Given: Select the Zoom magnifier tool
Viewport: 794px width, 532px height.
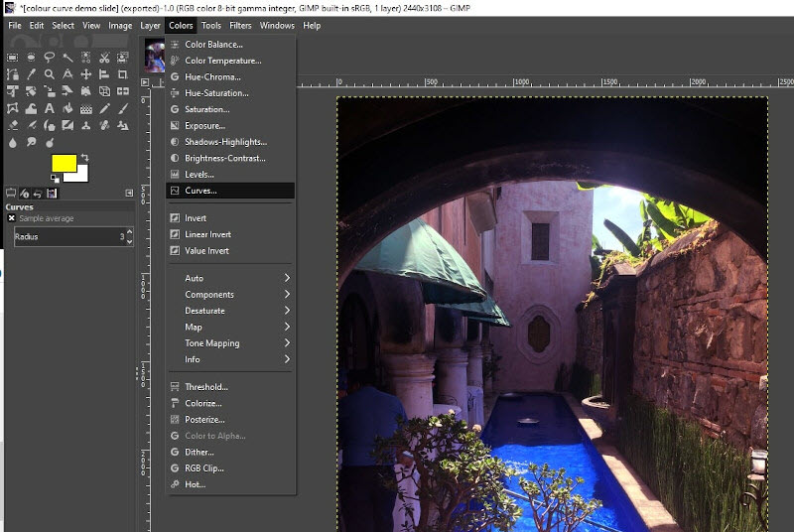Looking at the screenshot, I should [x=49, y=74].
